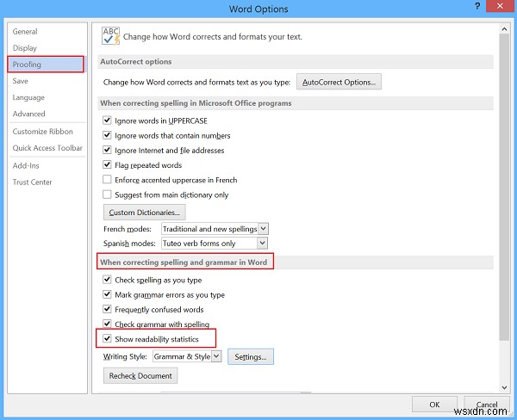Toggle Ignore words that contain numbers
Viewport: 517px width, 420px height.
[x=107, y=135]
